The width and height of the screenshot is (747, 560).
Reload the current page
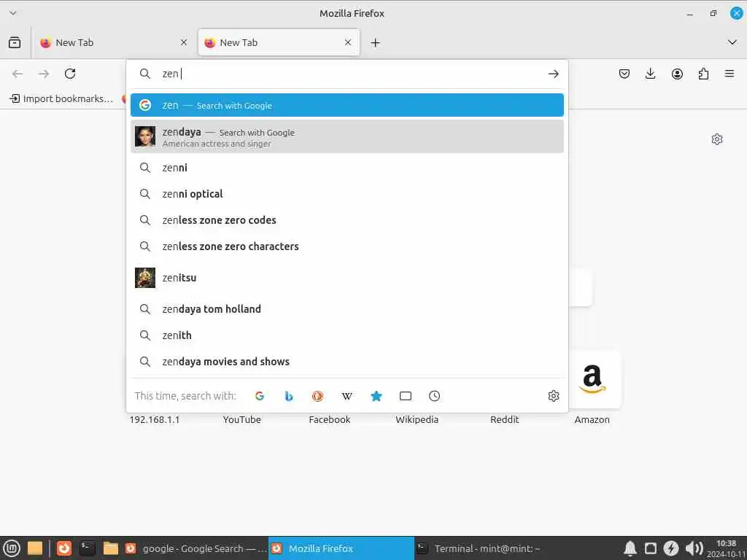70,74
